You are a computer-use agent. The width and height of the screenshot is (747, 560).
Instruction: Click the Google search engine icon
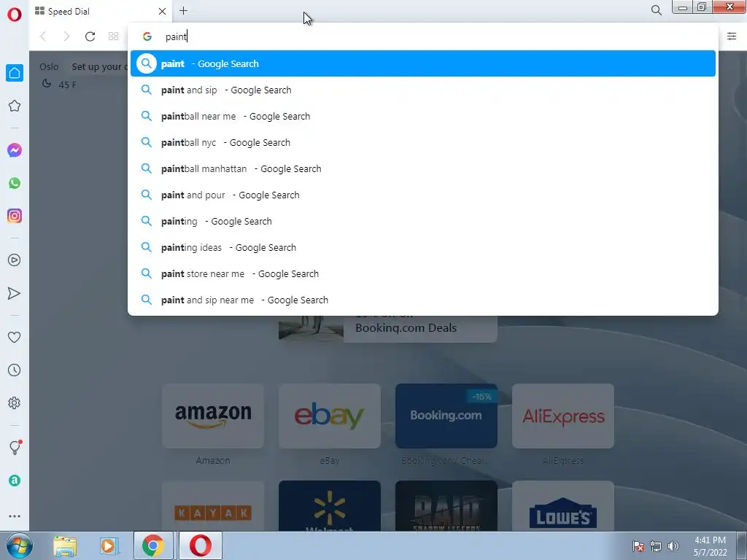point(147,36)
